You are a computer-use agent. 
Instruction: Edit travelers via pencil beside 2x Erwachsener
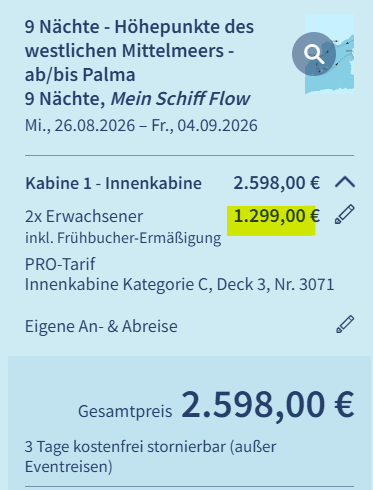pos(345,215)
